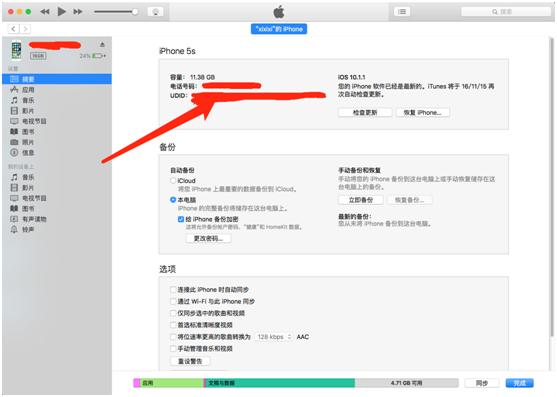
Task: Open 电视节目 under the settings section
Action: [57, 121]
